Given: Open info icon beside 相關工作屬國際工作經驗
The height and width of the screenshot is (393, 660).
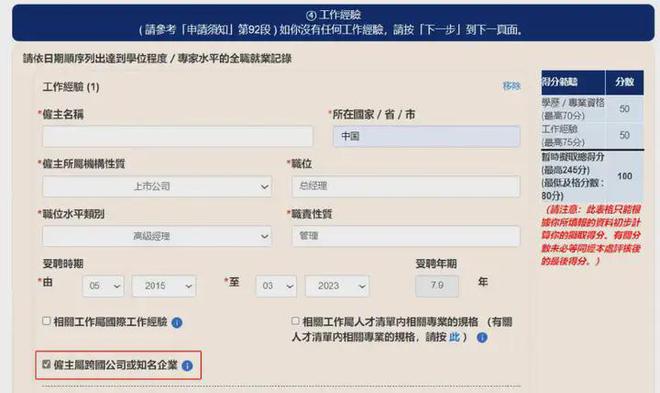Looking at the screenshot, I should (177, 323).
